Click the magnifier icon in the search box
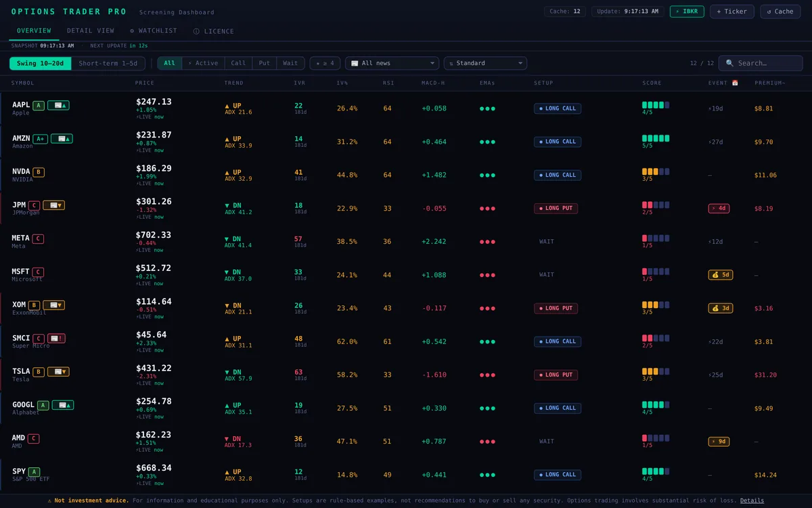This screenshot has height=508, width=812. [729, 63]
